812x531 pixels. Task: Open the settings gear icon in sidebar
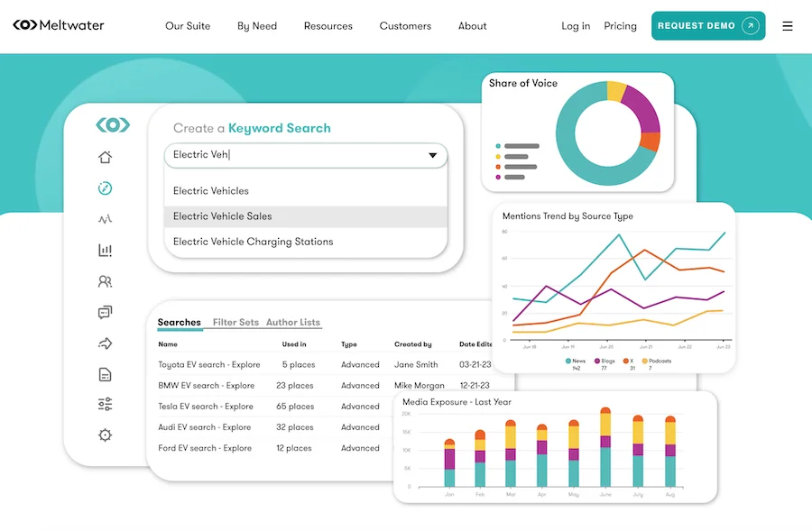click(105, 435)
